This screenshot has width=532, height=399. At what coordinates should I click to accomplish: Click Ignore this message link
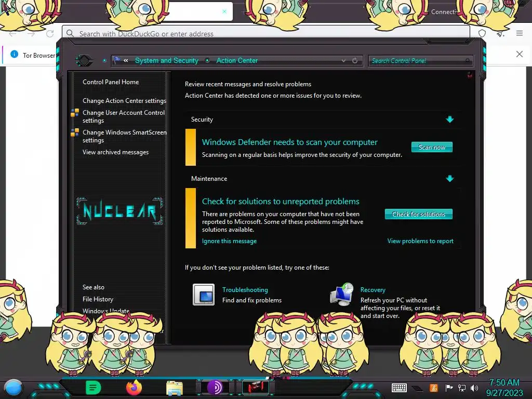(x=229, y=241)
